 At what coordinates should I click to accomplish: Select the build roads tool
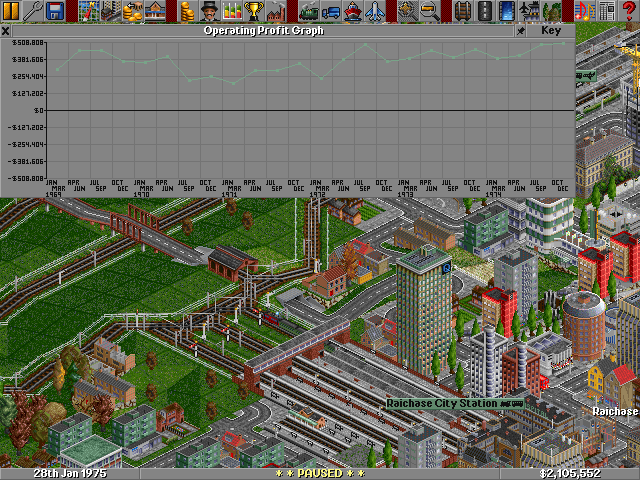(485, 11)
